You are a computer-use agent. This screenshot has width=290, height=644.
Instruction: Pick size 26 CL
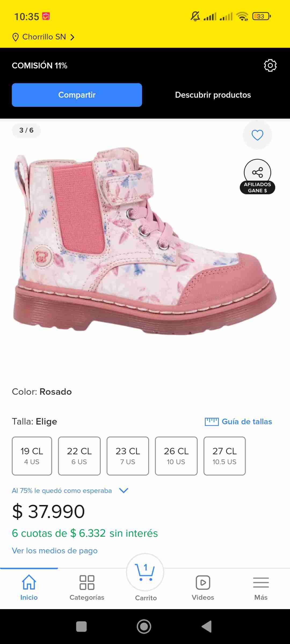[x=176, y=456]
